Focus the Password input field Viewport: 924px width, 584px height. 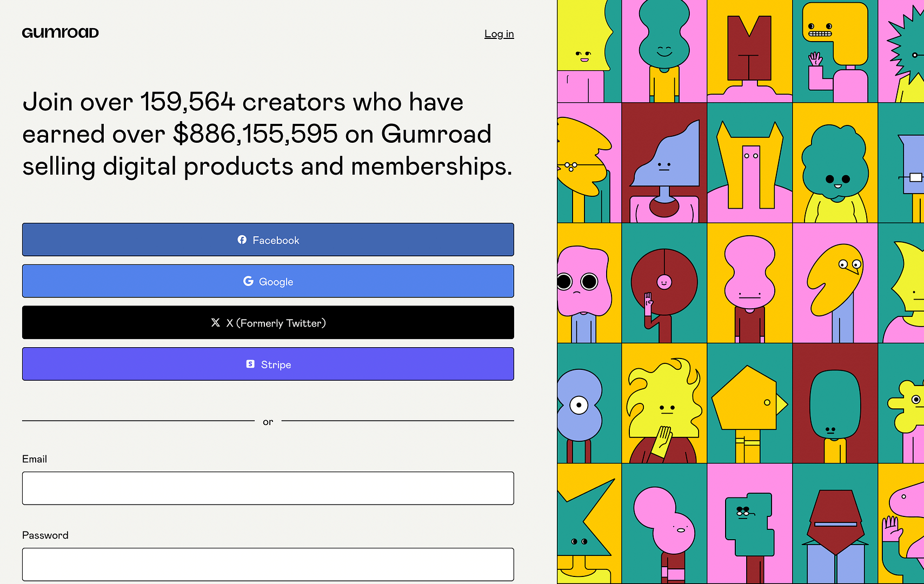click(268, 565)
